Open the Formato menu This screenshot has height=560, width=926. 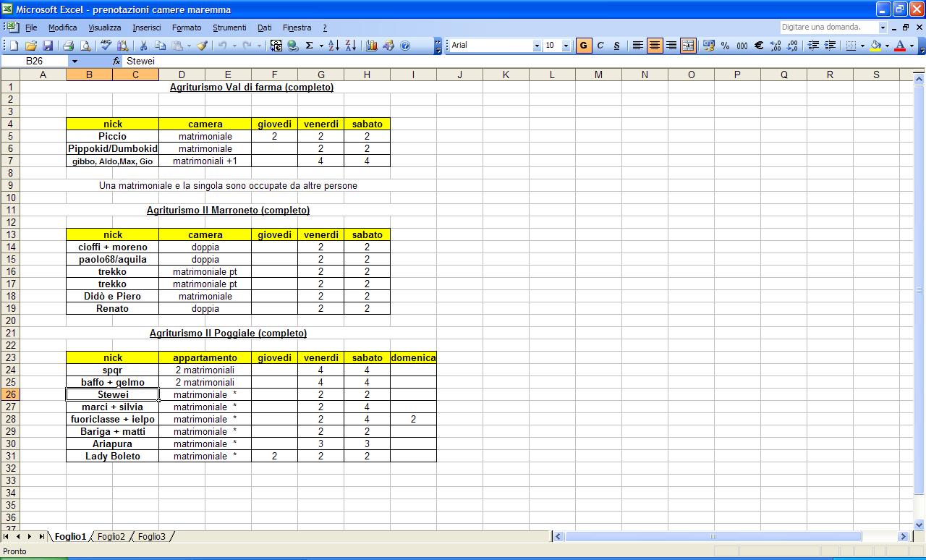coord(187,27)
